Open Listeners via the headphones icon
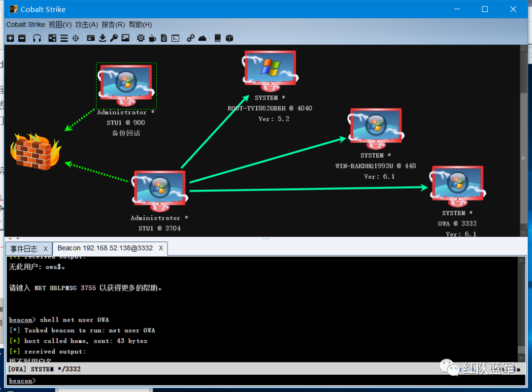The image size is (532, 392). (x=37, y=38)
